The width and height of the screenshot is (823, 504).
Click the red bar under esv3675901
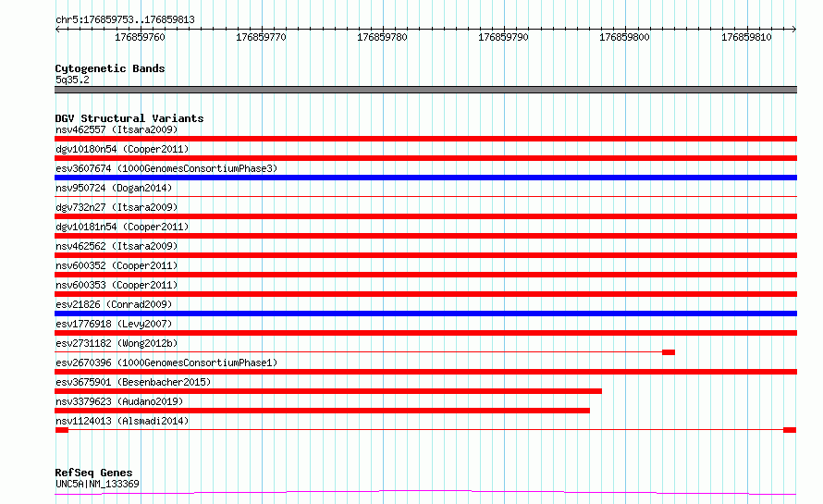point(328,391)
